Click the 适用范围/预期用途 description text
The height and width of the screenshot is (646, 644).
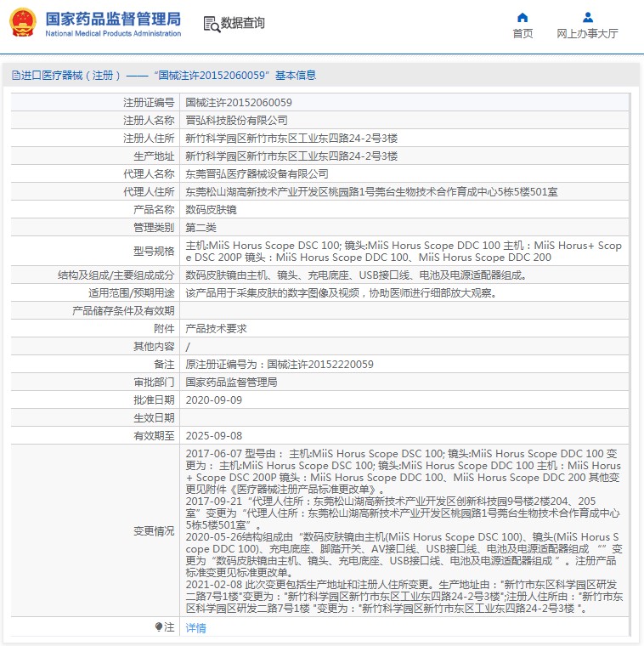(342, 293)
